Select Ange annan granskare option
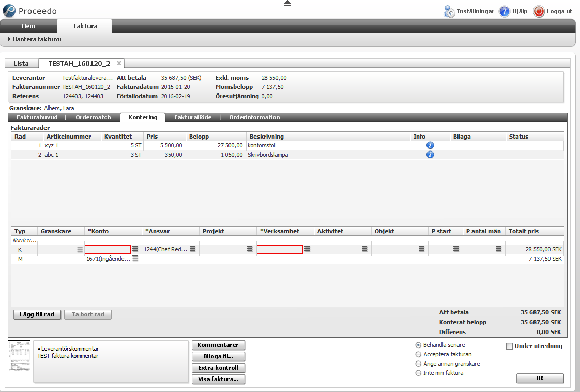Viewport: 580px width, 392px height. (418, 364)
